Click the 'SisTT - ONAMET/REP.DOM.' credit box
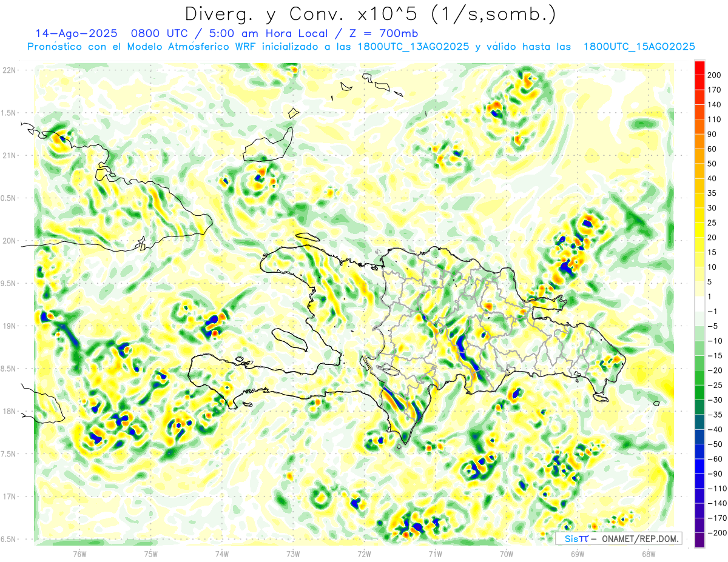728x562 pixels. coord(619,538)
